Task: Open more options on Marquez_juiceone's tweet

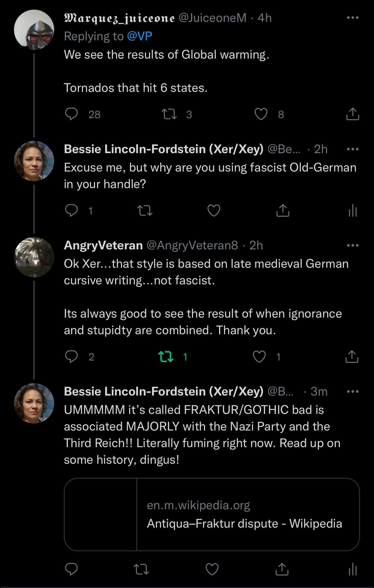Action: 352,18
